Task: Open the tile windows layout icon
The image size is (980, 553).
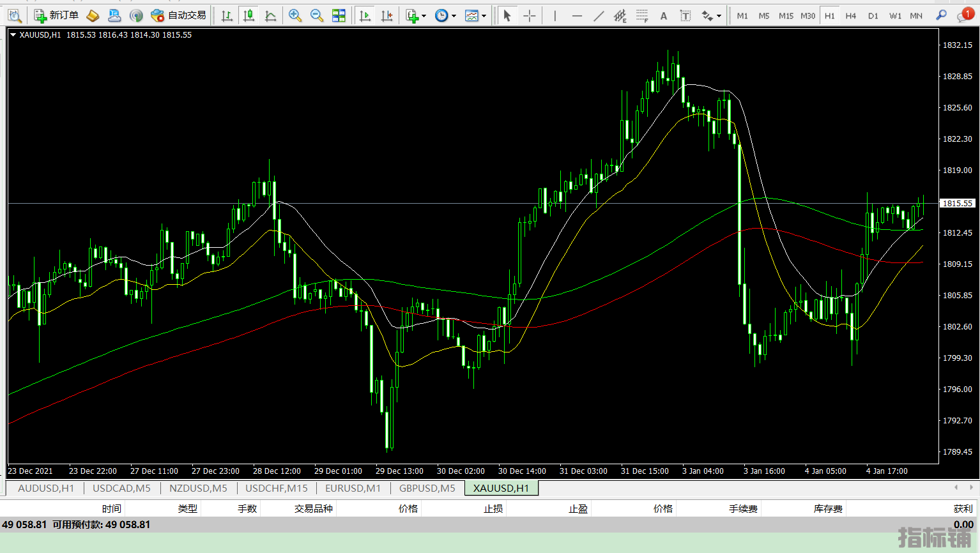Action: (339, 15)
